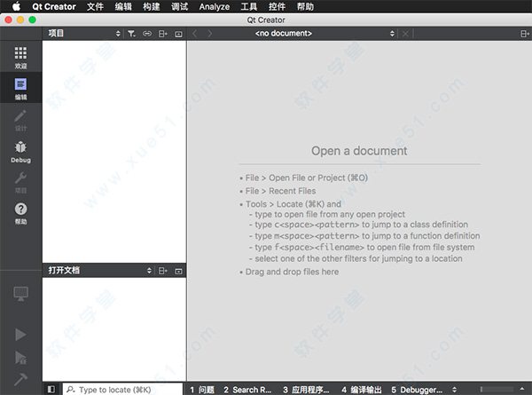Open the 调试 menu
The image size is (532, 395).
(x=179, y=6)
